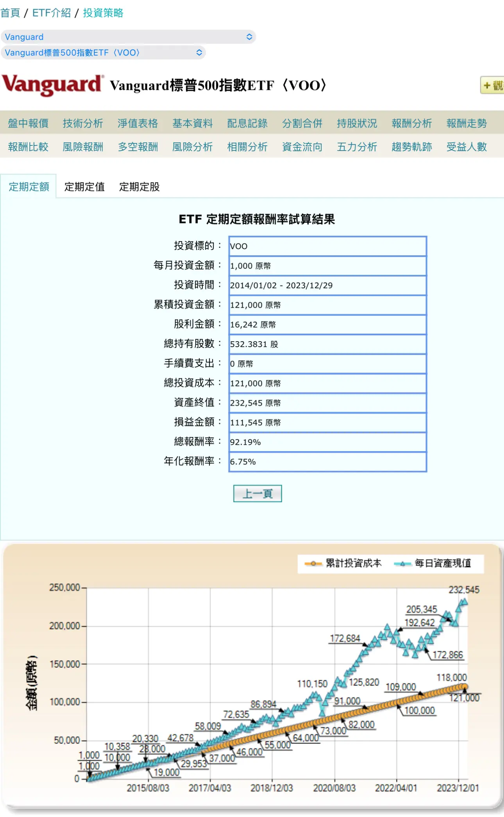Click the 205,345 chart data label

[422, 609]
